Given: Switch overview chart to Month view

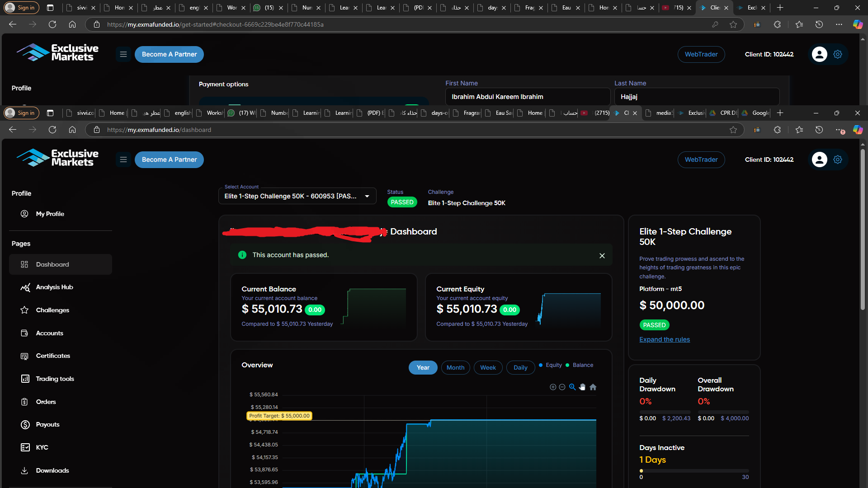Looking at the screenshot, I should (x=455, y=368).
